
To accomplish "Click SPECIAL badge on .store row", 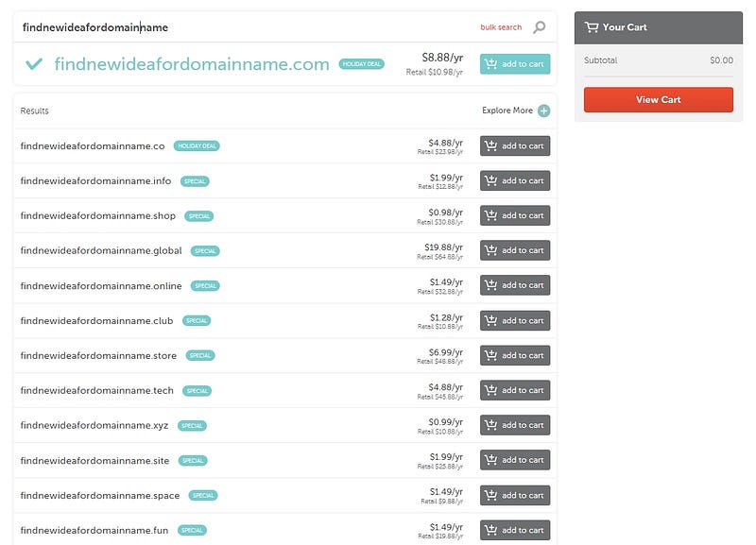I will tap(200, 355).
